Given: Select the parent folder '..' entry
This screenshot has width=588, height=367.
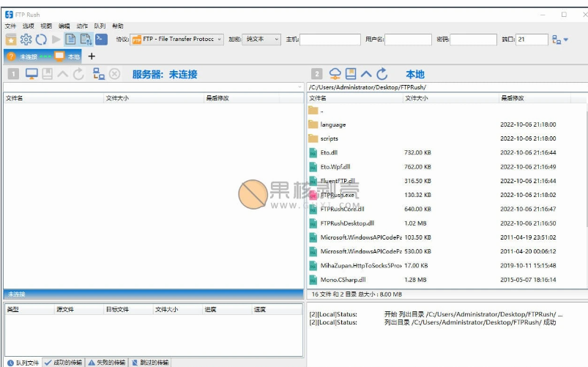Looking at the screenshot, I should pos(446,111).
